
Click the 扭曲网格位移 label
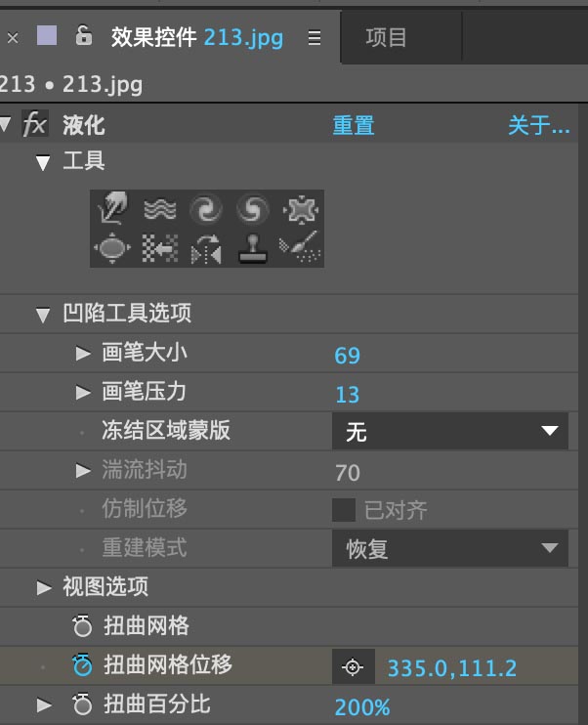[168, 664]
